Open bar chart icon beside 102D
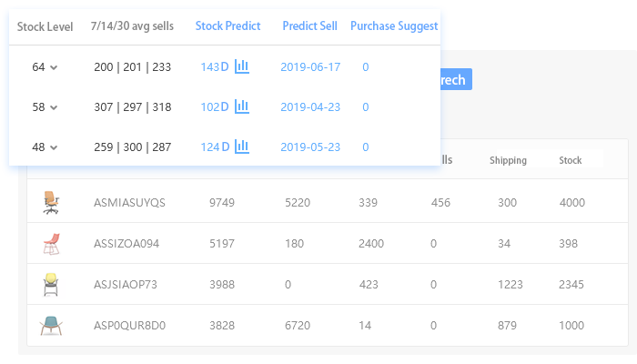The height and width of the screenshot is (364, 637). 242,106
